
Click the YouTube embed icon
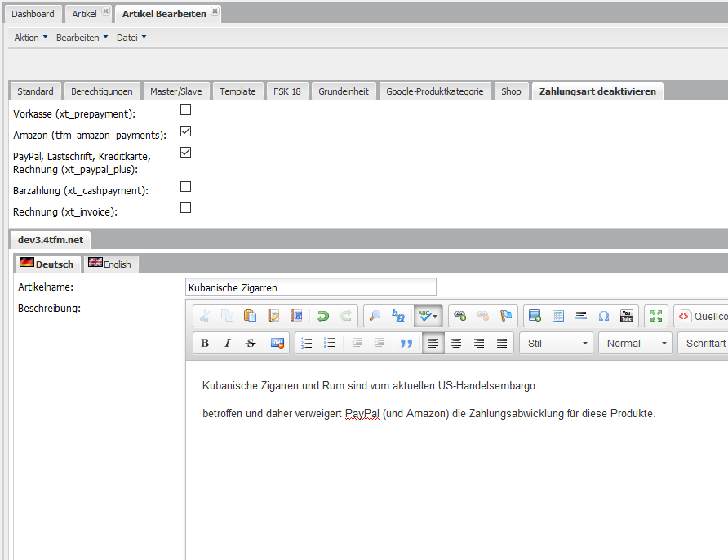click(x=627, y=316)
